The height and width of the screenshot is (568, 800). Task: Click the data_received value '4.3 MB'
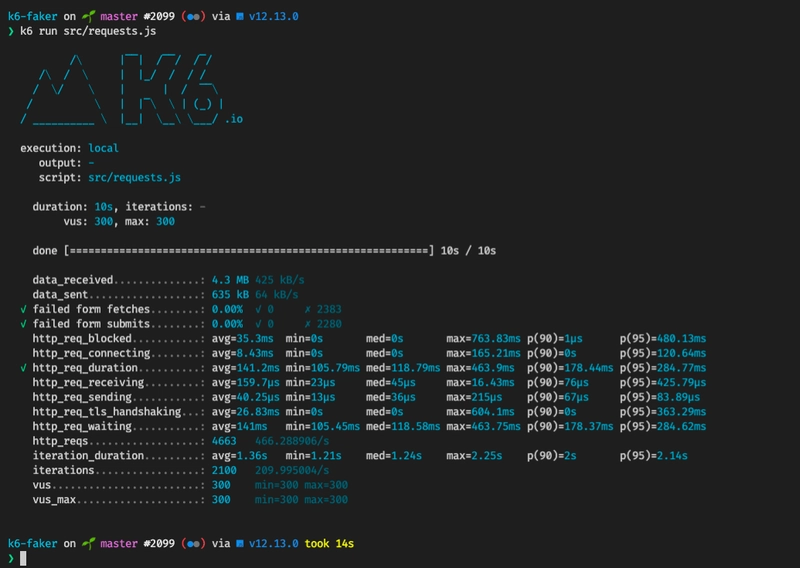(230, 280)
